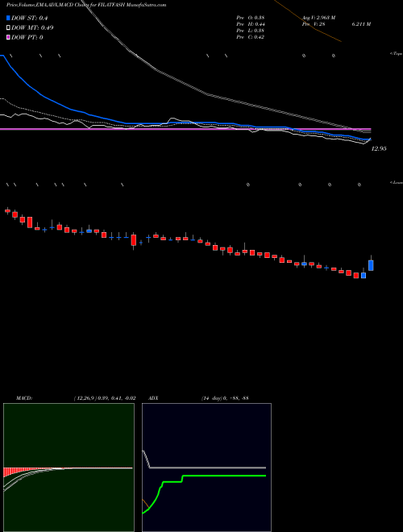
Task: Click the 'Pre O: 0.38' value
Action: tap(251, 18)
